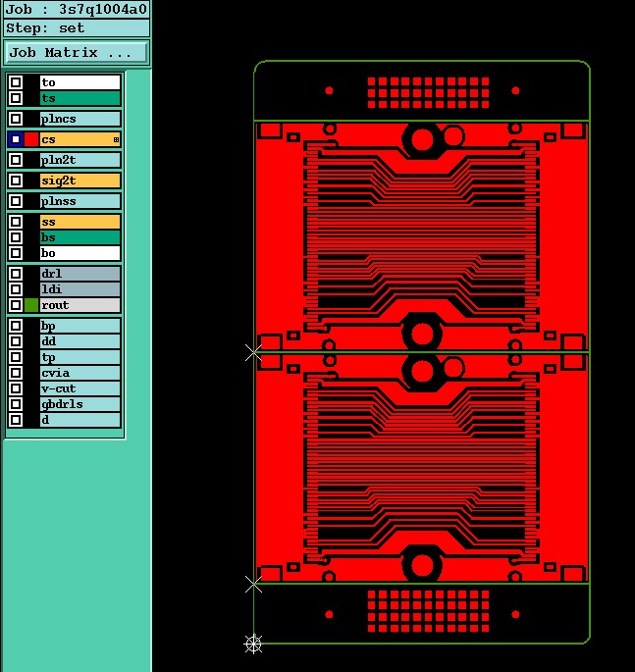Click the green color swatch of rout layer
635x672 pixels.
[31, 305]
